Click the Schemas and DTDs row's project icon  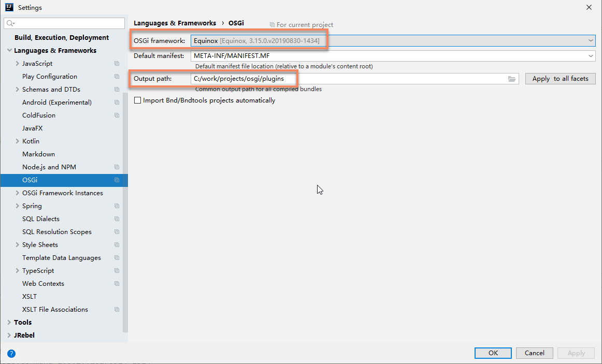[x=117, y=90]
